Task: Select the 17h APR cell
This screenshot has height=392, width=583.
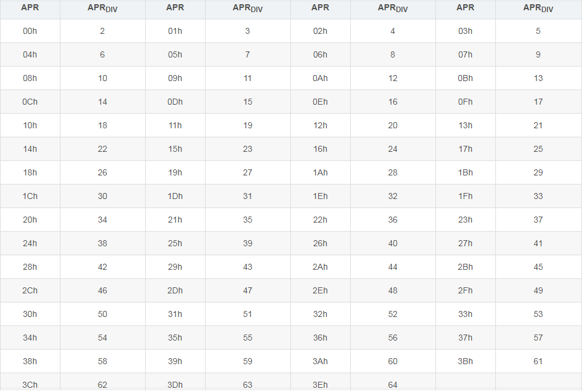Action: [465, 149]
